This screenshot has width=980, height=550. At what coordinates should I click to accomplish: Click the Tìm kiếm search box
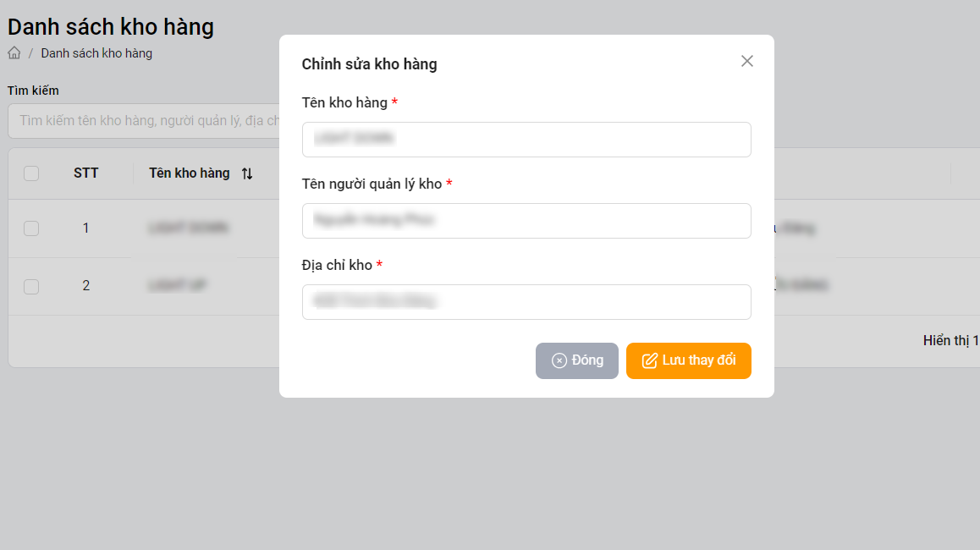[x=144, y=121]
